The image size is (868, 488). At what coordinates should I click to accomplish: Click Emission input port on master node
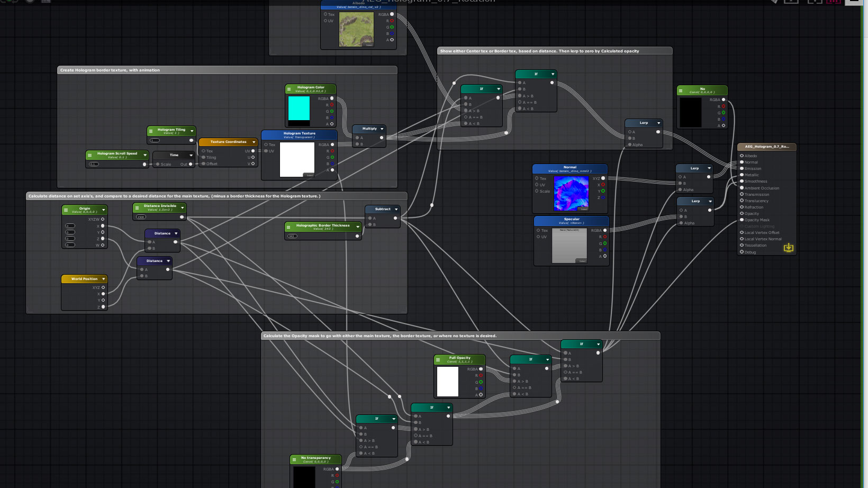(742, 168)
